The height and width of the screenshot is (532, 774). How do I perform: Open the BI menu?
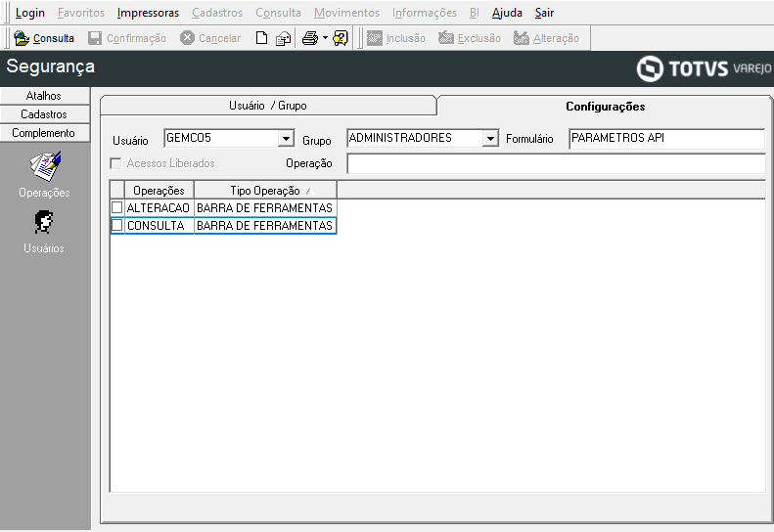(x=475, y=13)
